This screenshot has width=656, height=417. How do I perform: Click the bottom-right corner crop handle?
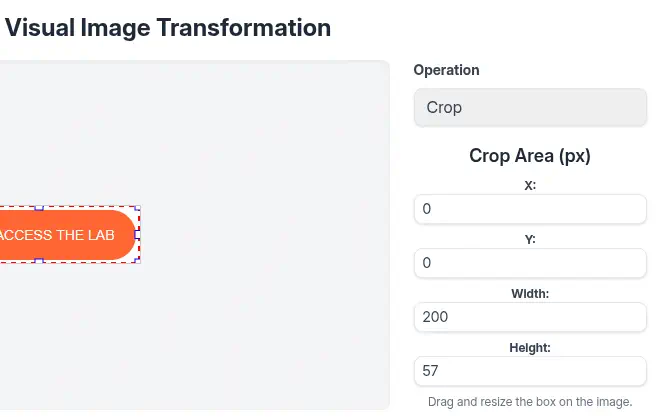[x=138, y=261]
